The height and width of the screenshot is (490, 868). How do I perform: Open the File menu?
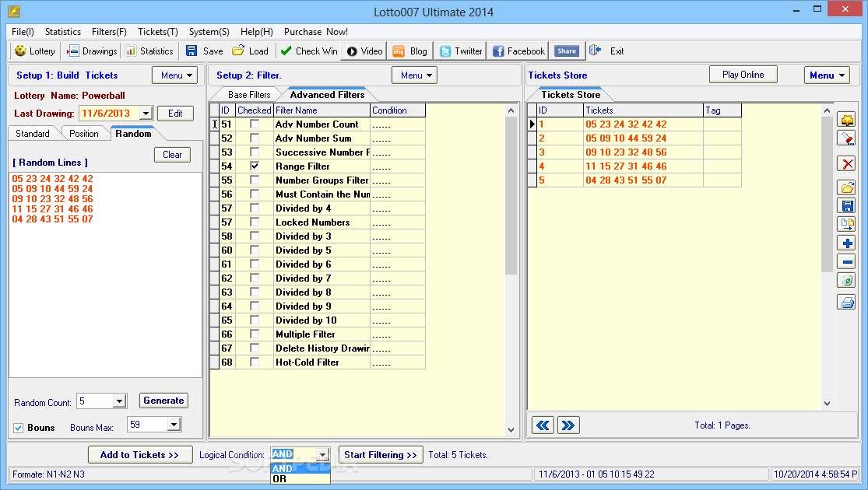pyautogui.click(x=23, y=32)
